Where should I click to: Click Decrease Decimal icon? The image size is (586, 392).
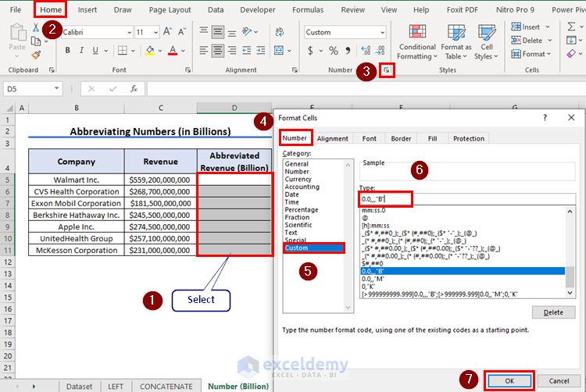381,50
